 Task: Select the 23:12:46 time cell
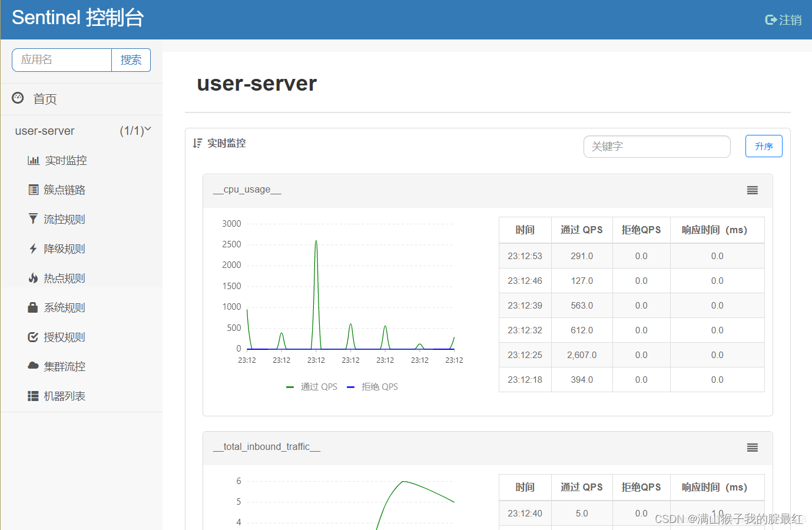[525, 281]
